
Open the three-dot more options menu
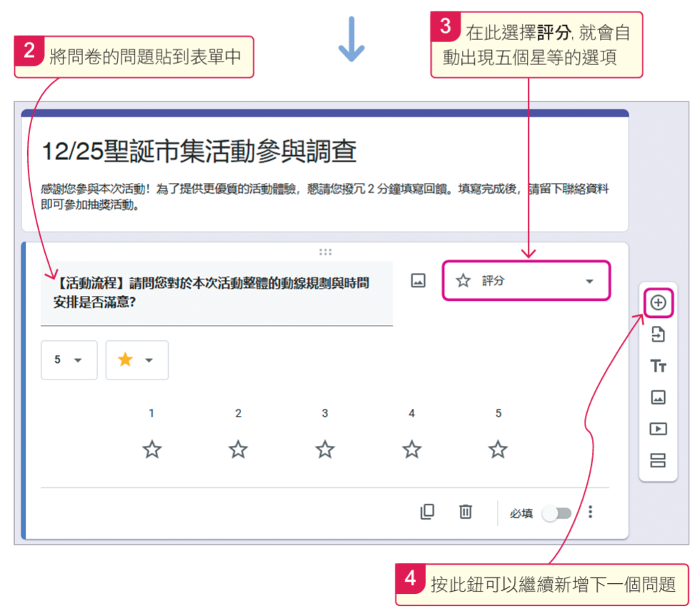pos(591,512)
